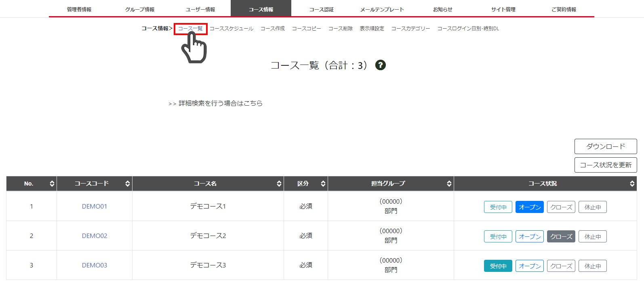
Task: Set DEMO01 status to クローズ
Action: click(x=561, y=207)
